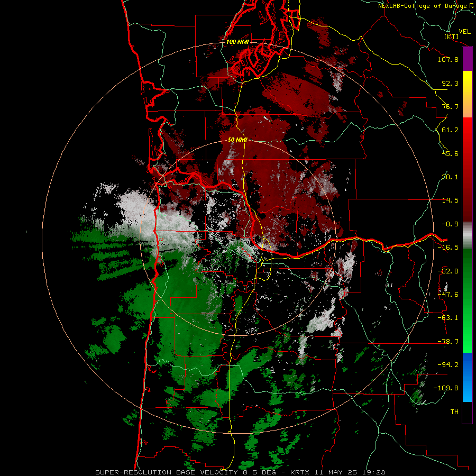The height and width of the screenshot is (476, 476).
Task: Click the purple segment atop the color bar
Action: coord(467,59)
